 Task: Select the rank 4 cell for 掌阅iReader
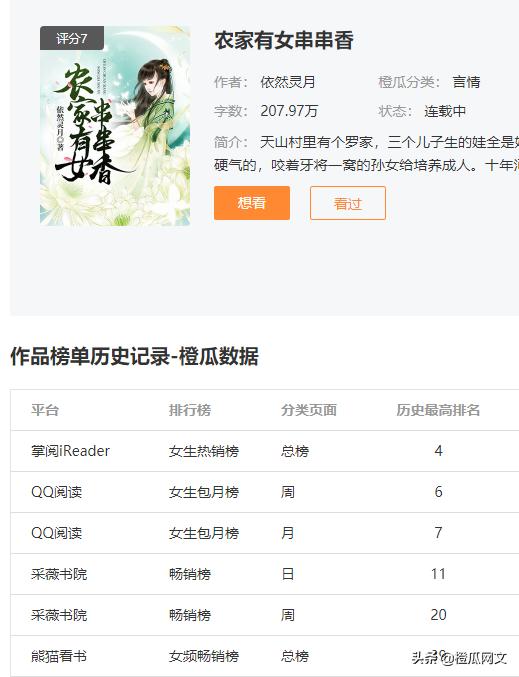(438, 451)
